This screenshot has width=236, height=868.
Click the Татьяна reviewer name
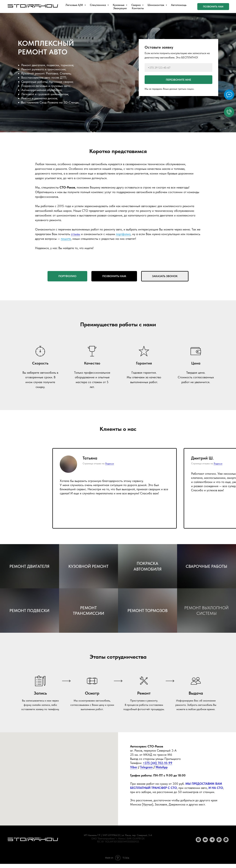tap(90, 458)
